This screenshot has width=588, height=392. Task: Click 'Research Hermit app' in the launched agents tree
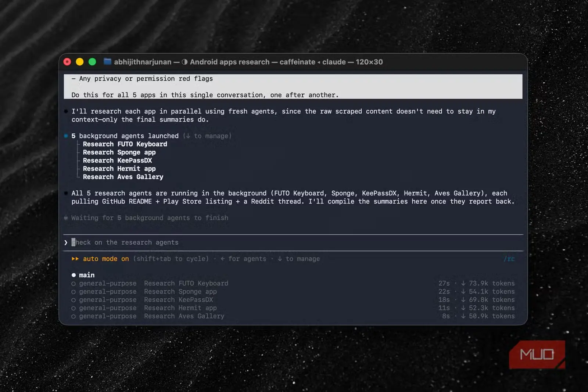point(119,169)
